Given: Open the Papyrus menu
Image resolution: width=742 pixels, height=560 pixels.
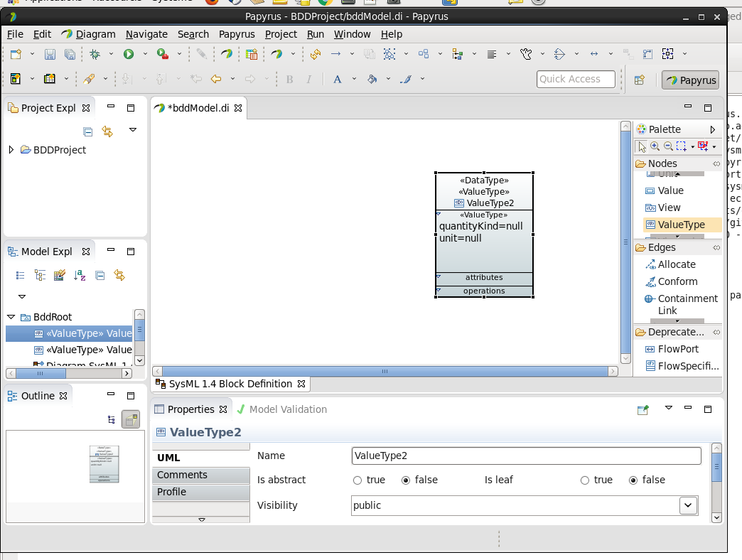Looking at the screenshot, I should click(x=237, y=34).
